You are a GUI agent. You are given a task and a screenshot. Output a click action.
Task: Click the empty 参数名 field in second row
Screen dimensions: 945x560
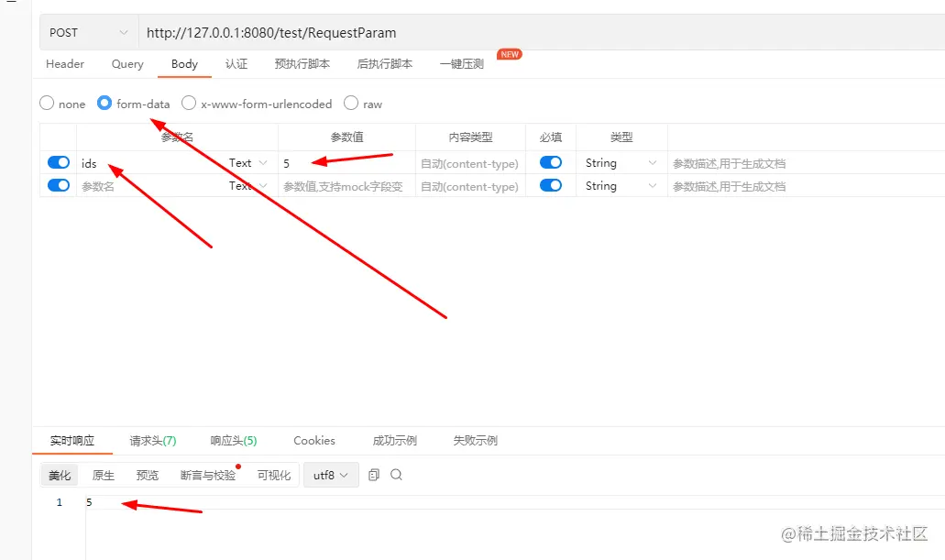(x=150, y=186)
